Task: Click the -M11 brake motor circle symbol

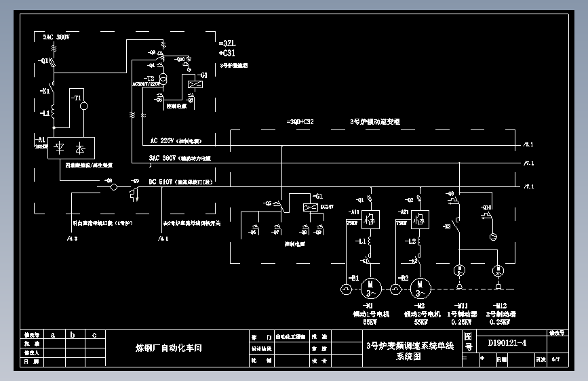Action: point(459,270)
